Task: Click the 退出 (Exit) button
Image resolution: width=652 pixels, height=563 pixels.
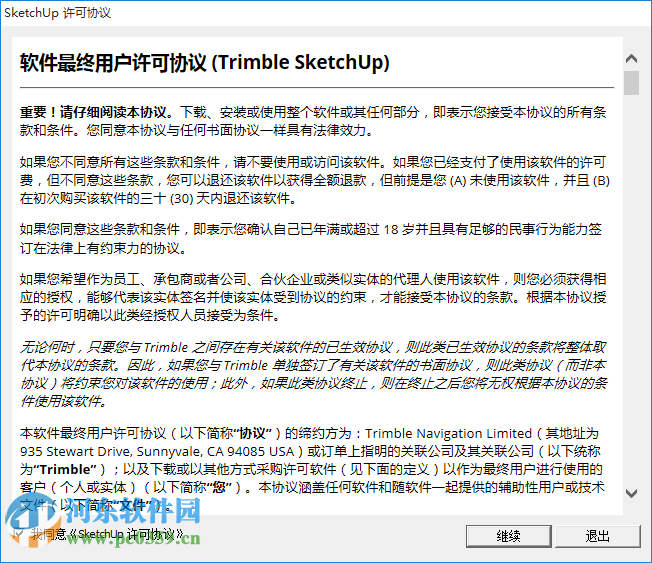Action: [597, 536]
